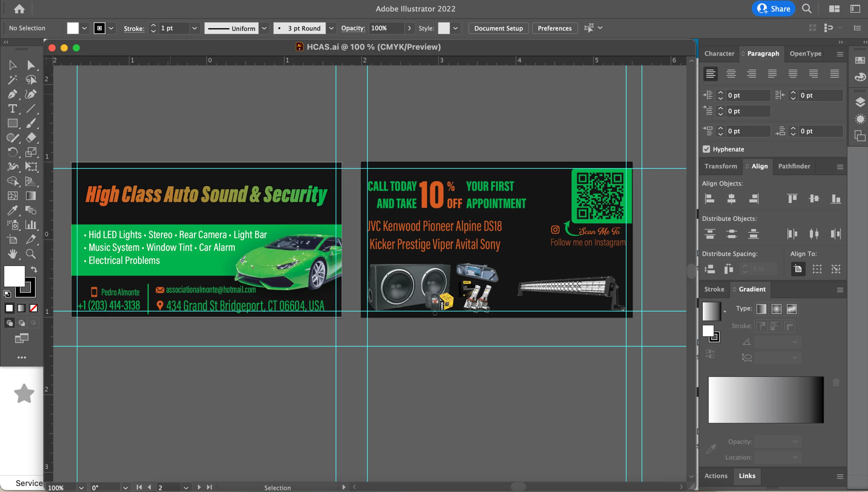Screen dimensions: 868x492
Task: Select the Curvature tool
Action: tap(31, 94)
